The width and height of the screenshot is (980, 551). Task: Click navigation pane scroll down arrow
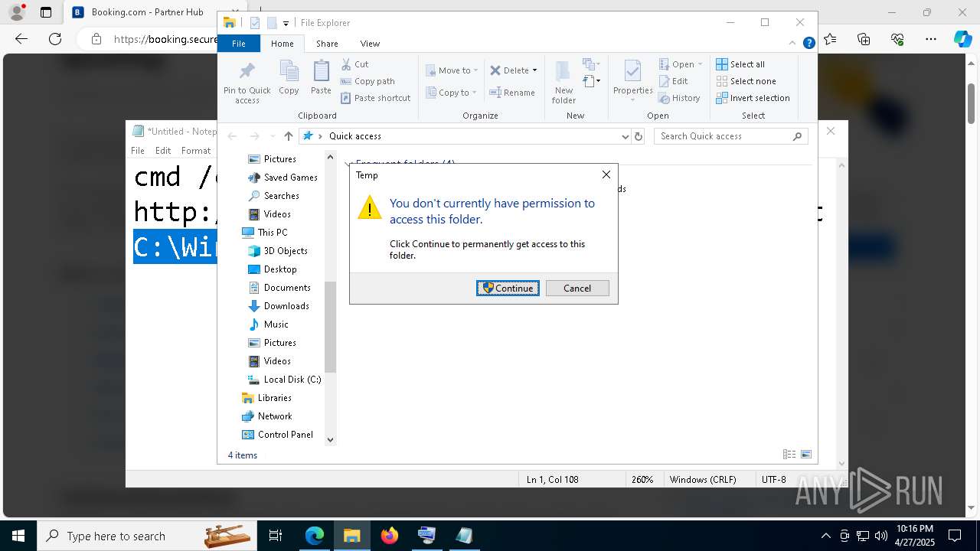point(331,439)
